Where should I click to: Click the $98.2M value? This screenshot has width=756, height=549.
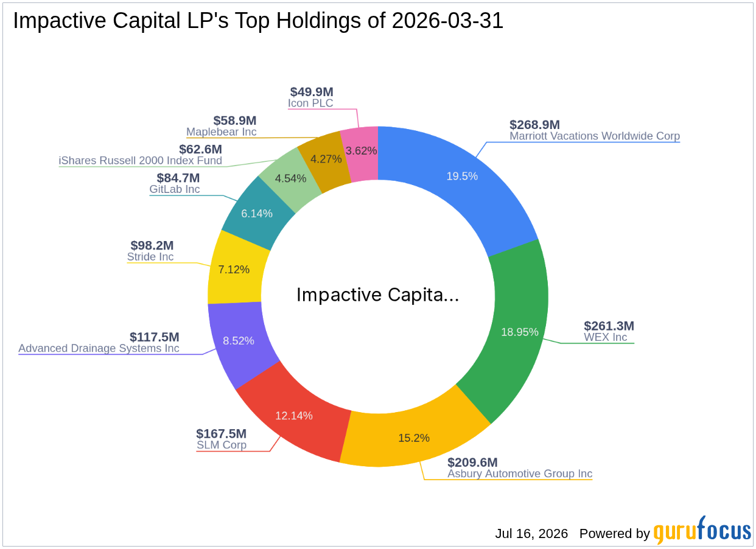tap(152, 245)
